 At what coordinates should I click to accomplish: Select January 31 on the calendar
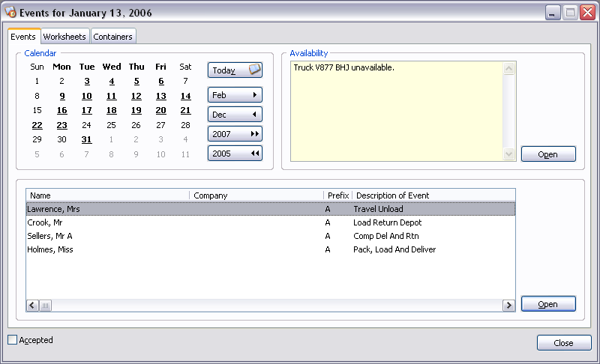pos(87,139)
